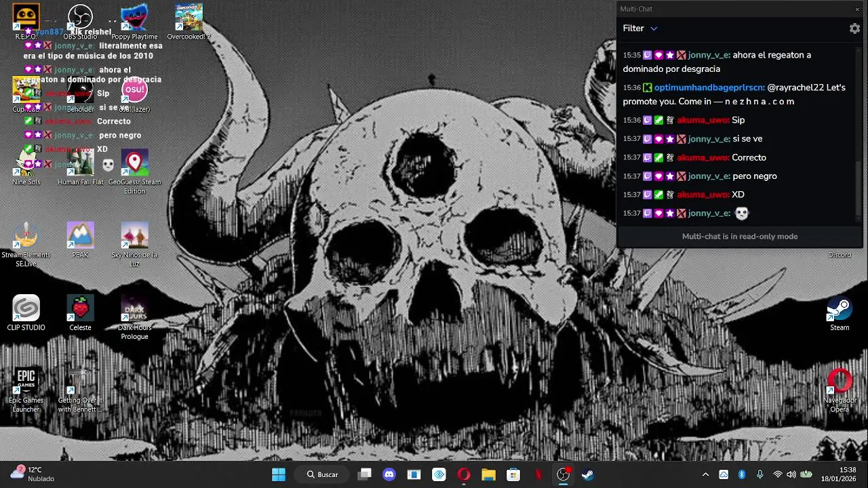Click the optimumhandbageprlrscn username in chat
This screenshot has width=868, height=488.
click(x=709, y=87)
